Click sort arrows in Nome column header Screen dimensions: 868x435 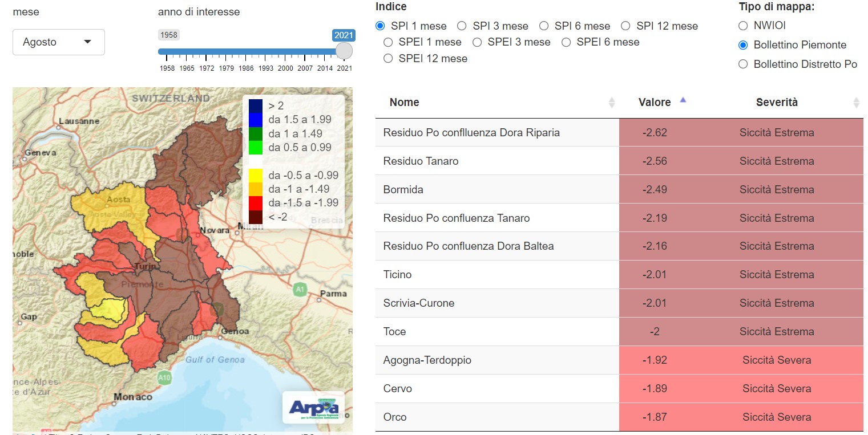(612, 103)
